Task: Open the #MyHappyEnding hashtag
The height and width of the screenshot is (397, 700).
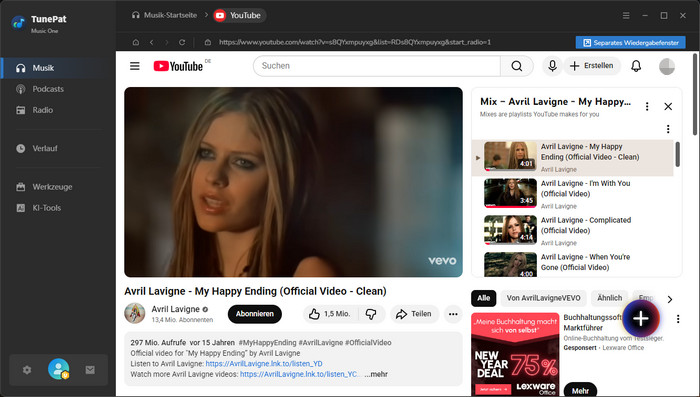Action: point(267,343)
